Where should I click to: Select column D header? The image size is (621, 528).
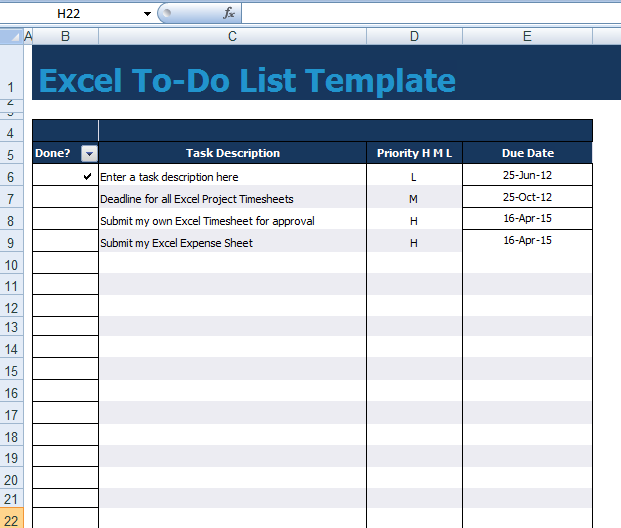(x=414, y=36)
